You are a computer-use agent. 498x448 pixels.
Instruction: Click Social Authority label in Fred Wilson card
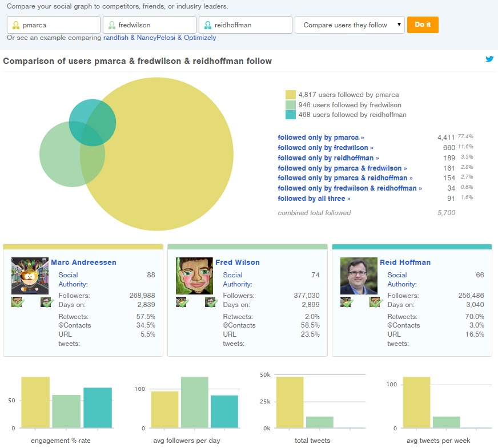tap(237, 280)
